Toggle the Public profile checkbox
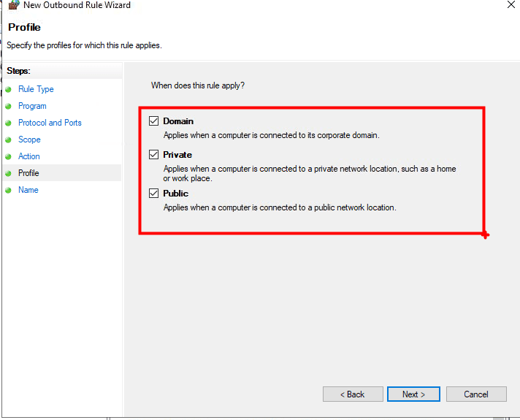Viewport: 520px width, 420px height. pyautogui.click(x=153, y=194)
